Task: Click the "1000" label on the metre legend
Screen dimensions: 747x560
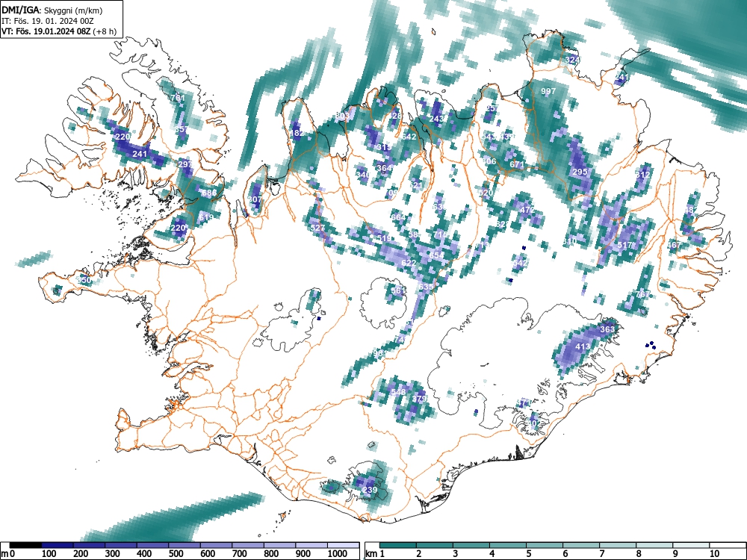Action: [x=338, y=553]
